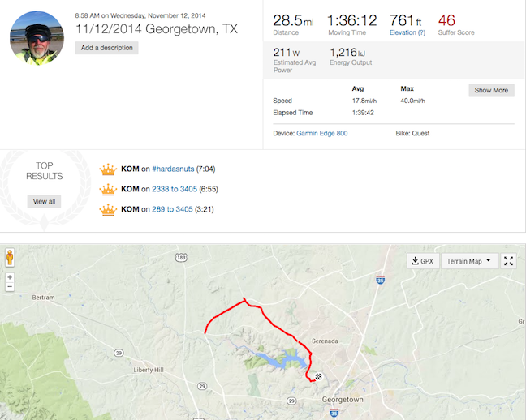Click the Add a description button
This screenshot has width=526, height=420.
coord(106,48)
